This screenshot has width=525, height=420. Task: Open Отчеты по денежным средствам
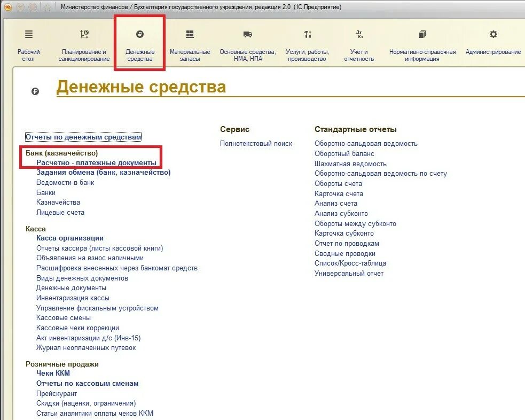83,137
